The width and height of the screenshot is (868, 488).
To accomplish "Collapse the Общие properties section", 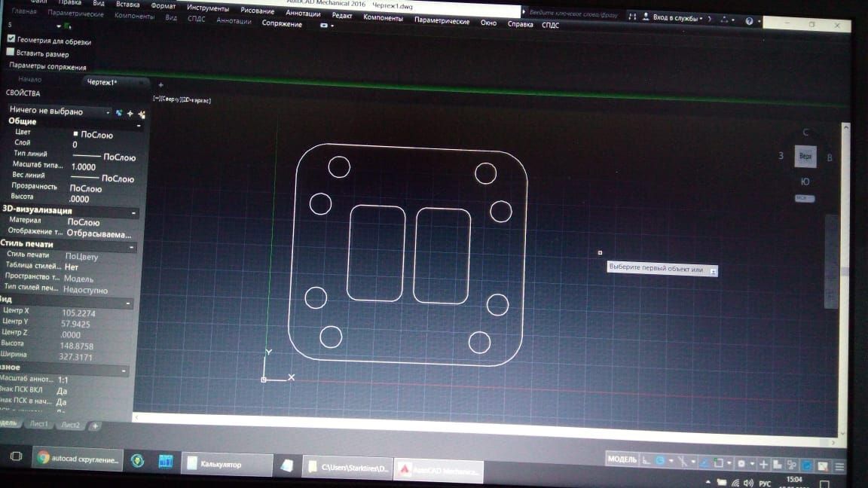I will pos(139,127).
